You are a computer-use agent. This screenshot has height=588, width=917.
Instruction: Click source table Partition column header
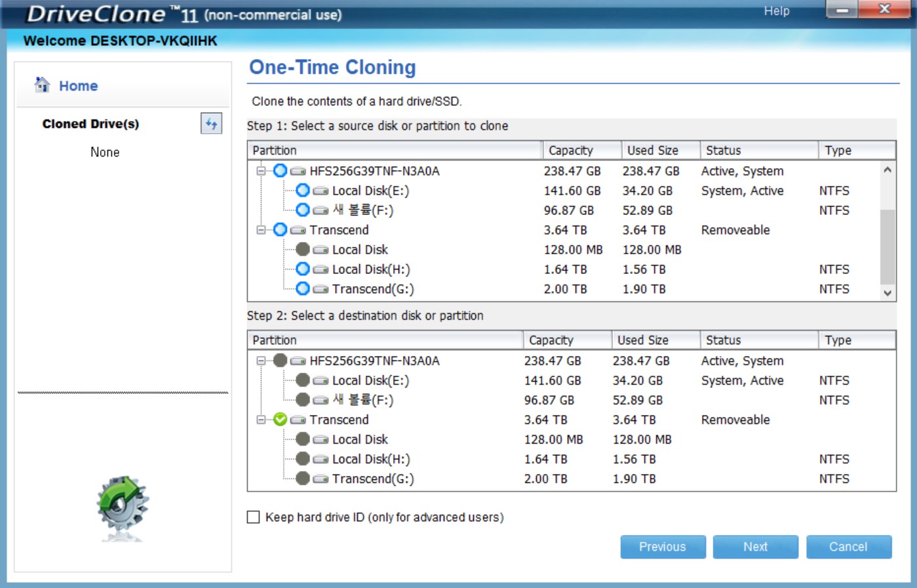(395, 150)
